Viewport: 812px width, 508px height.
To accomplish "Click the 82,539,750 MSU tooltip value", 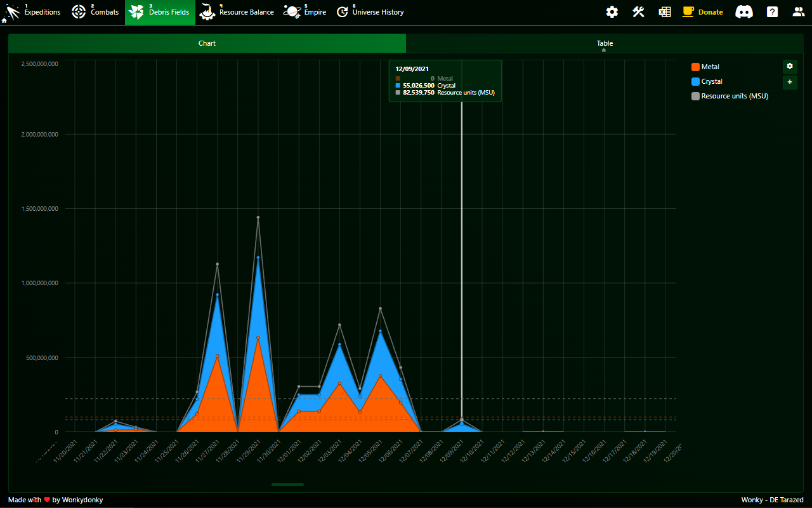I will click(x=419, y=92).
